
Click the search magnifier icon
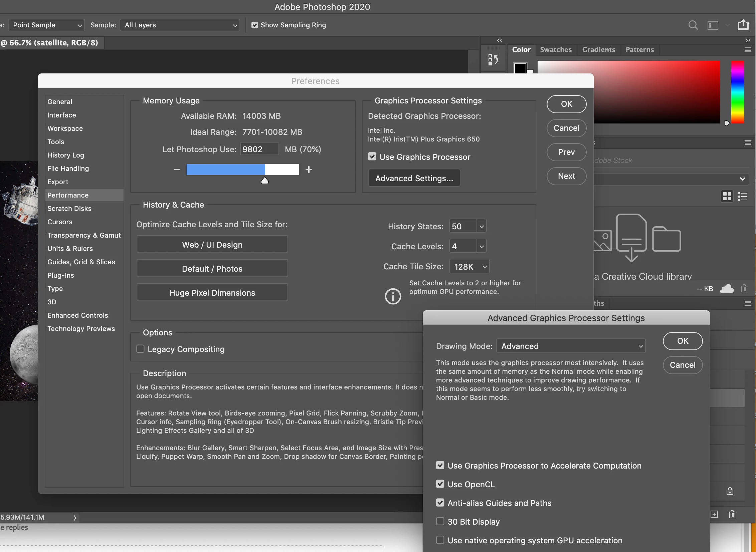(693, 25)
